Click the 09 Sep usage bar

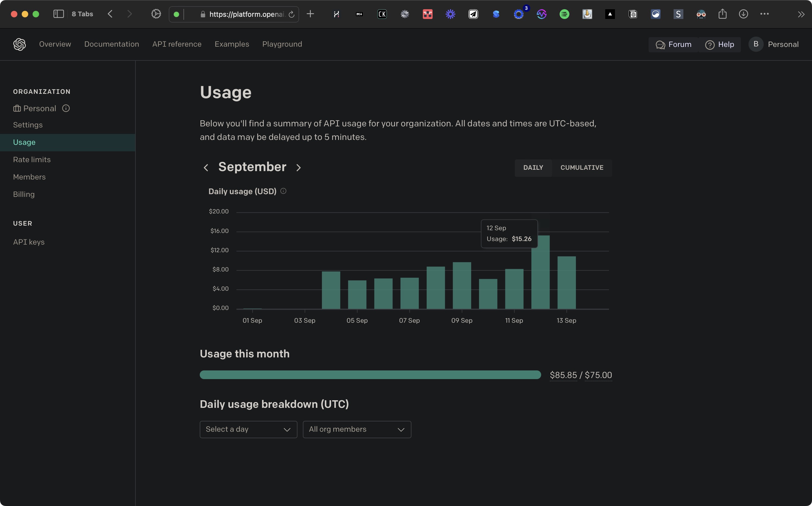point(462,286)
